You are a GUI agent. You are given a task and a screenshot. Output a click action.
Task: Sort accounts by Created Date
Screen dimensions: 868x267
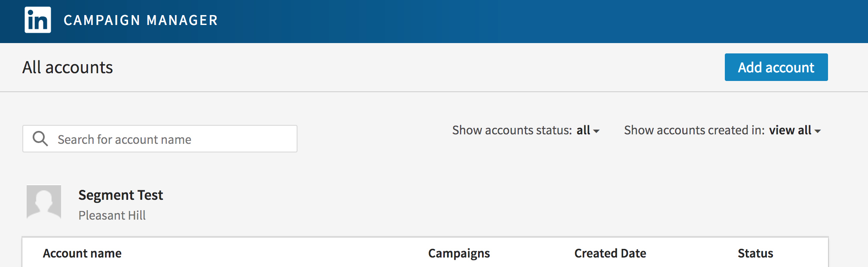coord(610,253)
